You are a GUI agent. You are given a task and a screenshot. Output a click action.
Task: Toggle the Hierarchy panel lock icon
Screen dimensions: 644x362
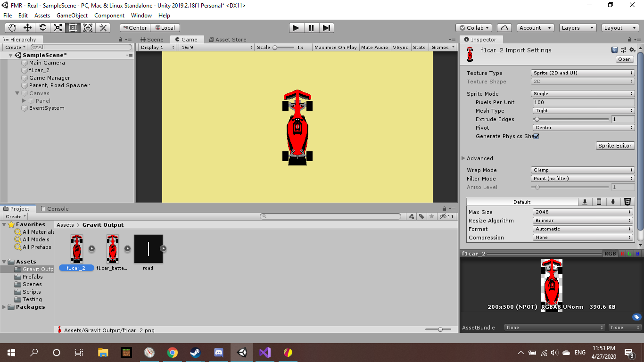121,40
